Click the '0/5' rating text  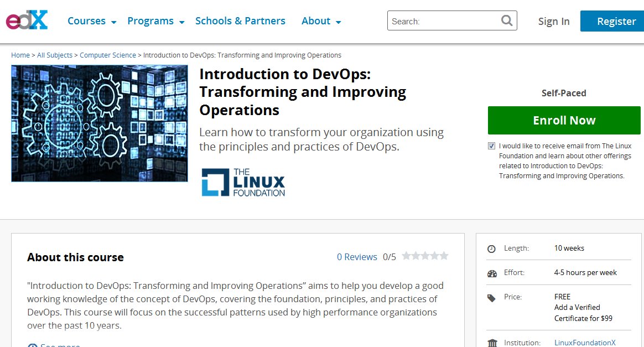[389, 257]
